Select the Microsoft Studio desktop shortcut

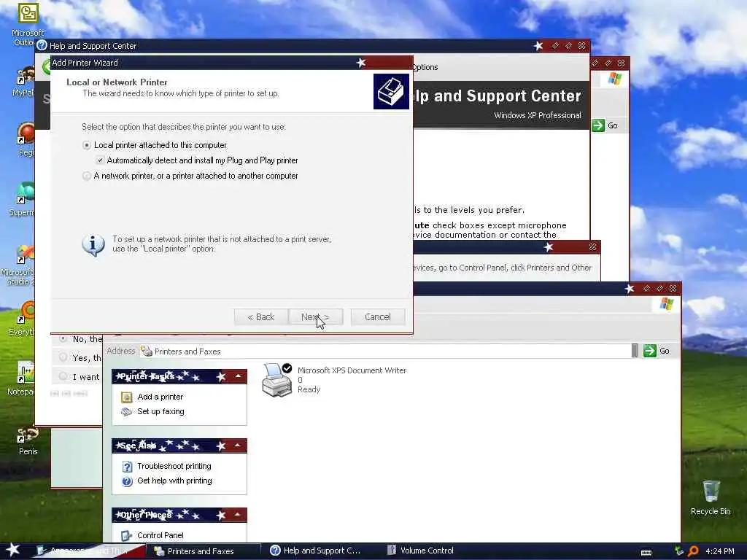pyautogui.click(x=18, y=265)
